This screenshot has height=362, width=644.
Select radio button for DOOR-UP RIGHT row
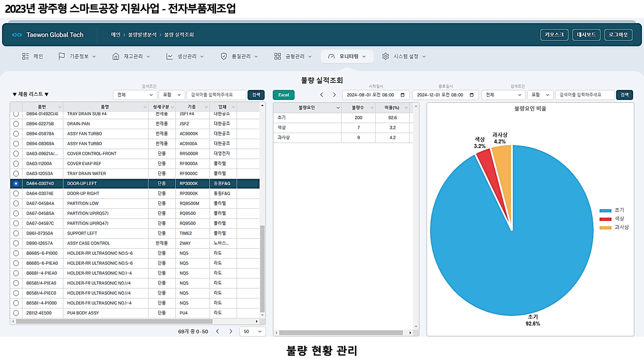tap(16, 193)
